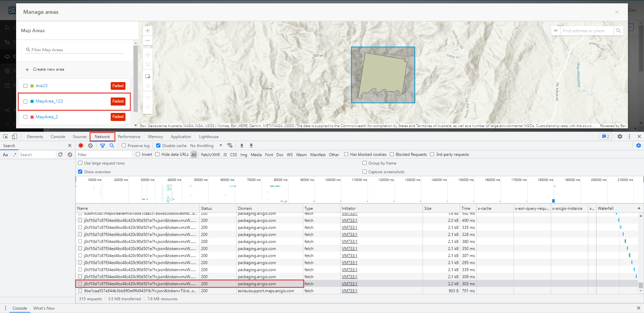Open network conditions via the wifi gear icon

(x=230, y=145)
